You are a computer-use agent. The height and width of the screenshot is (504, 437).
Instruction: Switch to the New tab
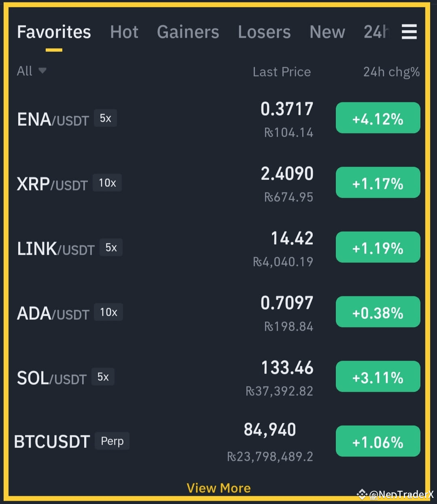(x=327, y=32)
